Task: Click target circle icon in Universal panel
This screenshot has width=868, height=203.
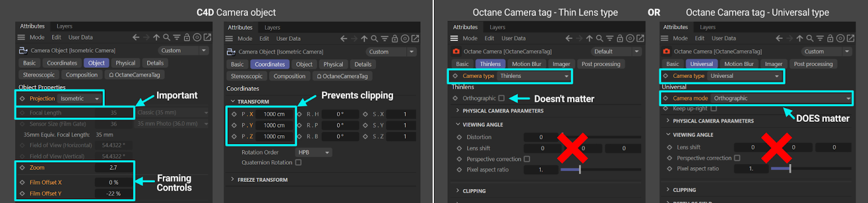Action: [840, 38]
